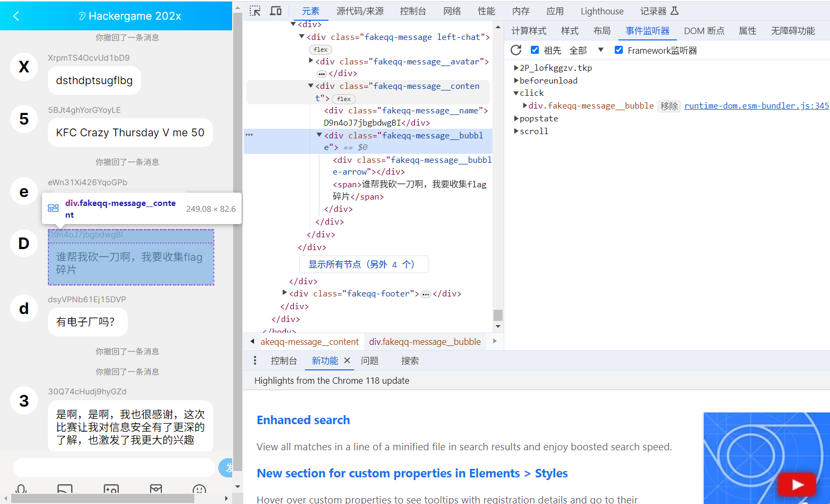Switch to the Elements tab
Image resolution: width=830 pixels, height=504 pixels.
[310, 11]
